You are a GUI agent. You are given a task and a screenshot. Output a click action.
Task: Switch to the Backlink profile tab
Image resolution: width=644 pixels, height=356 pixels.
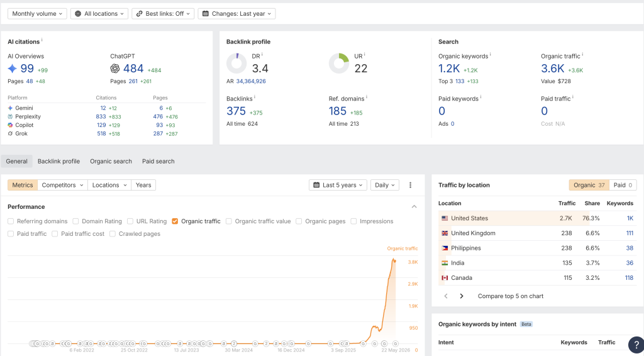click(58, 162)
